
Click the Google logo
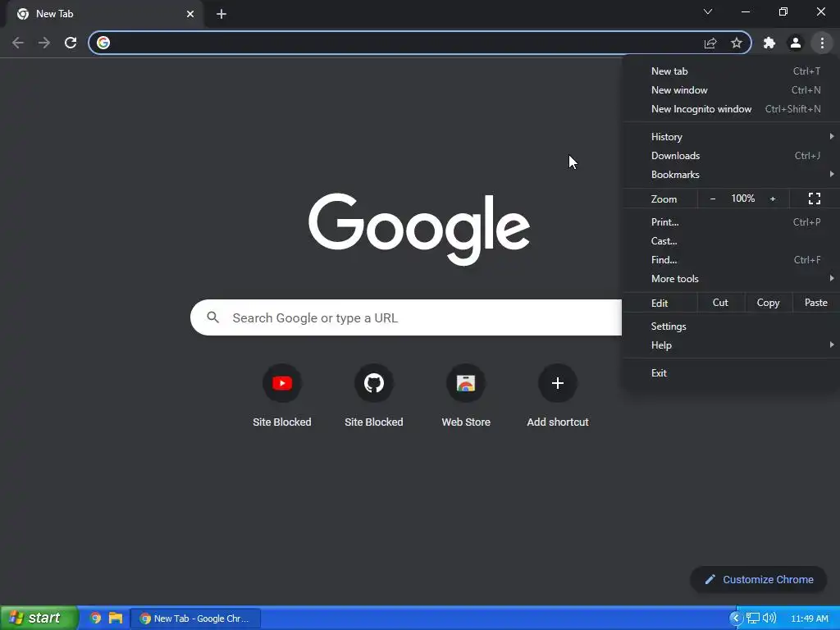click(x=419, y=229)
